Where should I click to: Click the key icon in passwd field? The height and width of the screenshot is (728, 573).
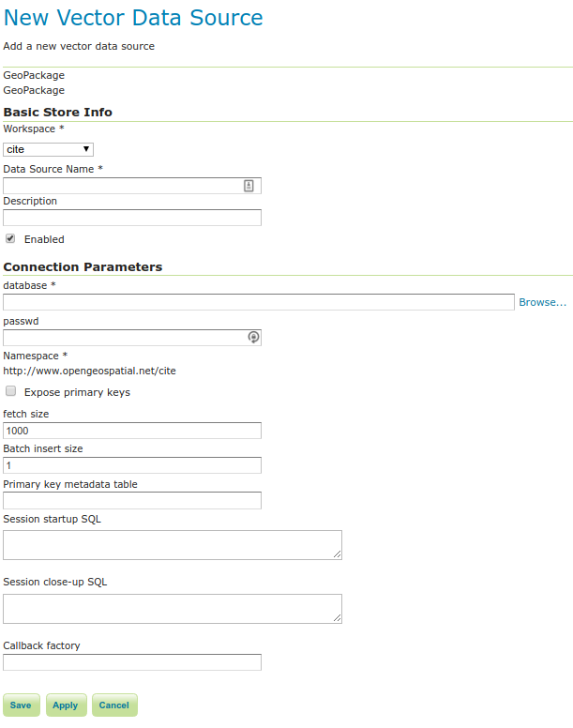coord(253,338)
